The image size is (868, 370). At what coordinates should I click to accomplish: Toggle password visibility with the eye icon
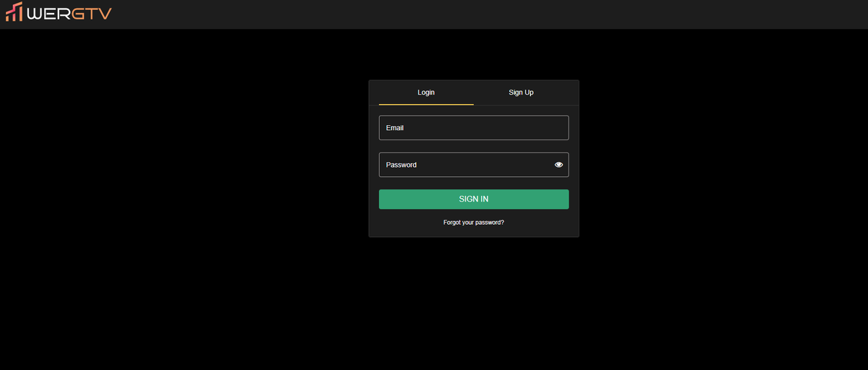pyautogui.click(x=558, y=165)
